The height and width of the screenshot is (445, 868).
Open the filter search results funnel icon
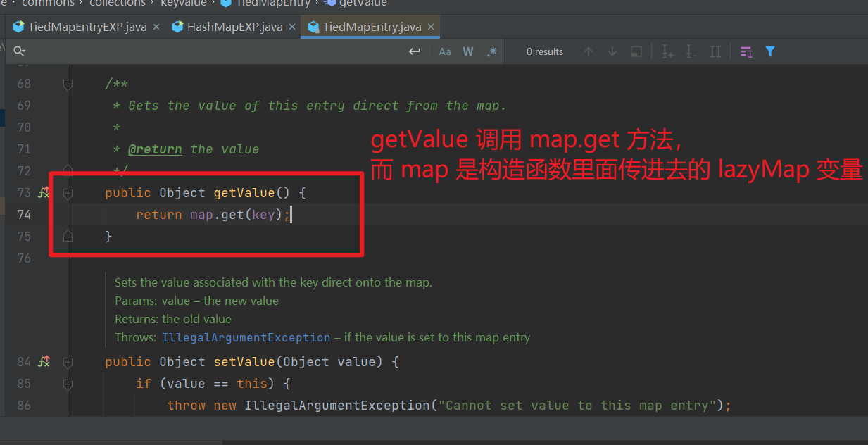pos(769,51)
